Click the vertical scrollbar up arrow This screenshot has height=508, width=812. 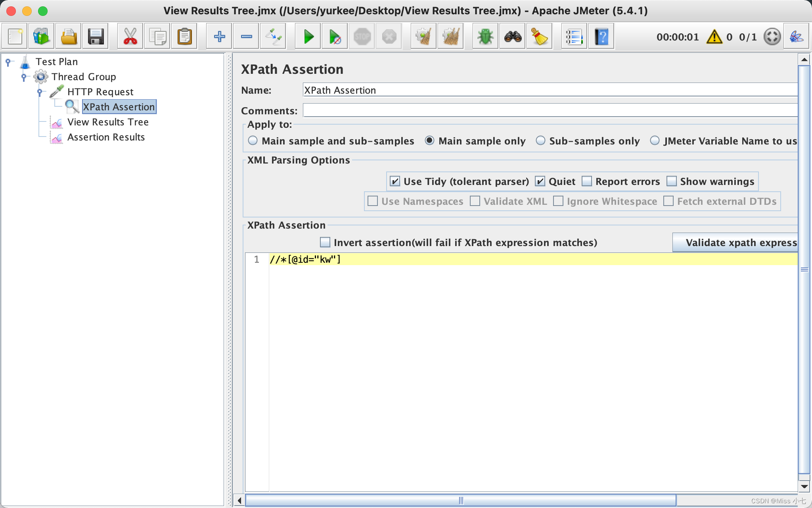(x=804, y=60)
